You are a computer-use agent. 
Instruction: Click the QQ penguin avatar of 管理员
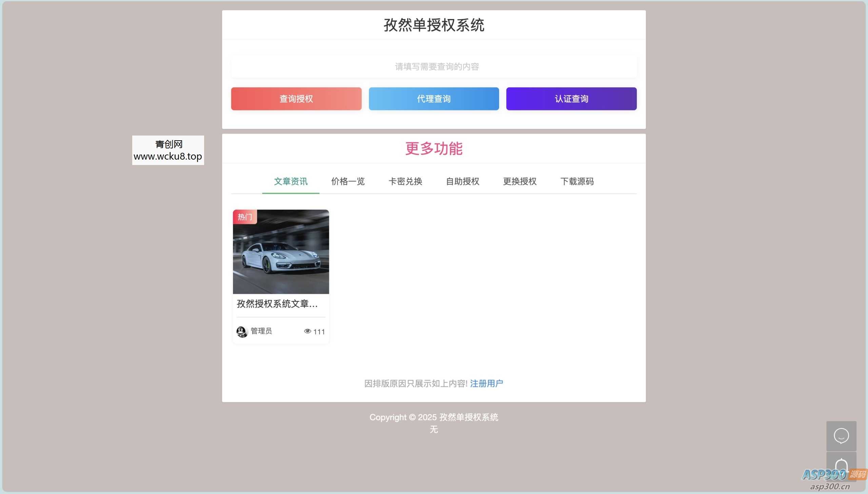(x=242, y=331)
